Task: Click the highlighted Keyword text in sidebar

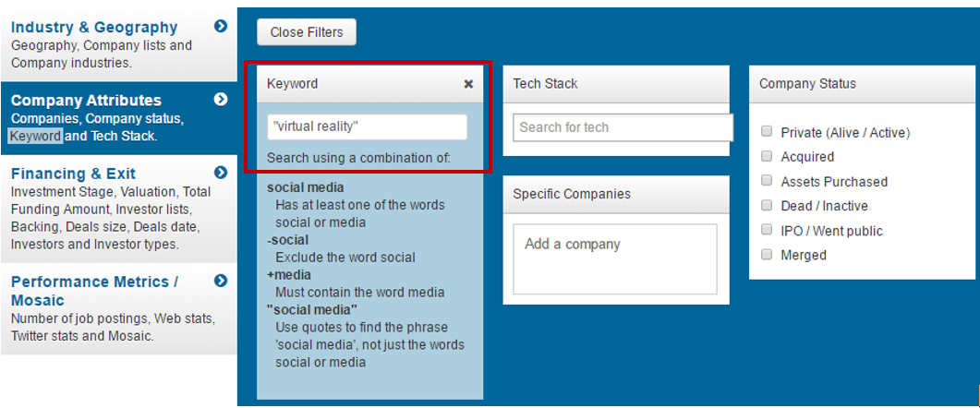Action: point(35,137)
